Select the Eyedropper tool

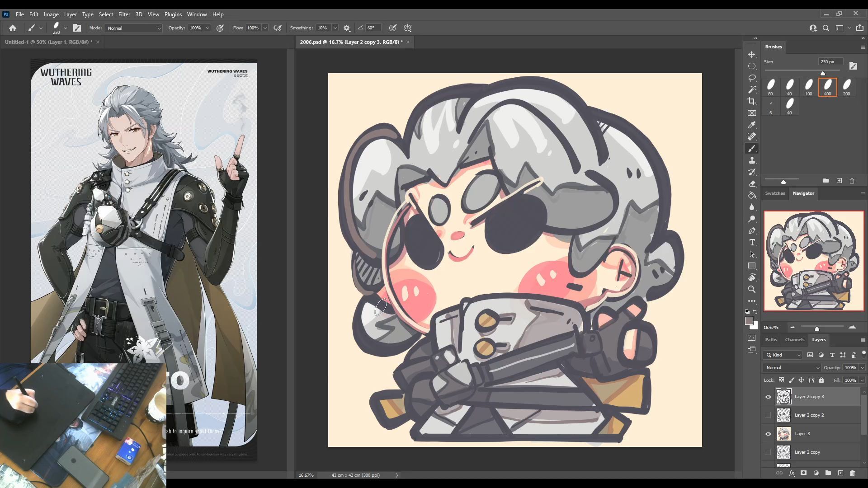[752, 125]
